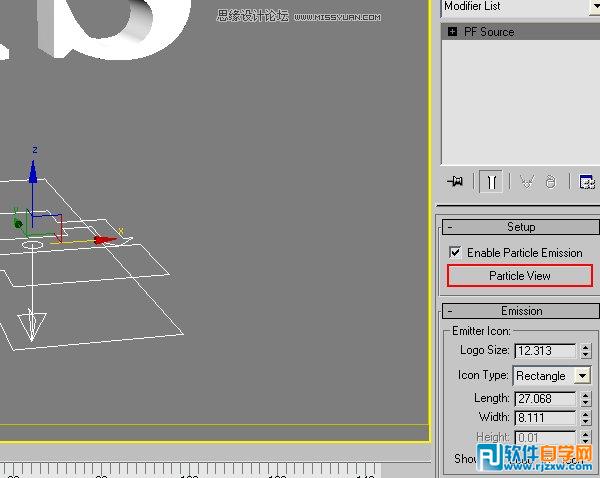Click the Height spinner arrows
Image resolution: width=600 pixels, height=478 pixels.
tap(585, 437)
